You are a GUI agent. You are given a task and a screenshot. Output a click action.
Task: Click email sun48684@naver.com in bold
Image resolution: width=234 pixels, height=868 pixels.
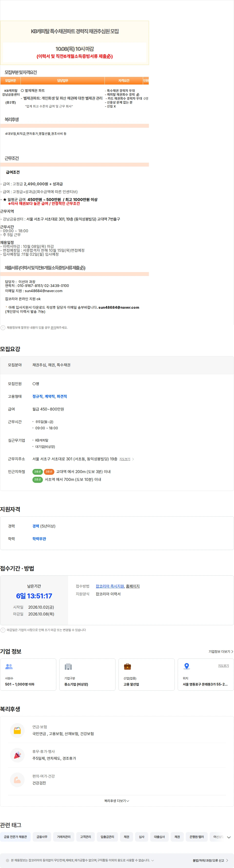pos(119,307)
